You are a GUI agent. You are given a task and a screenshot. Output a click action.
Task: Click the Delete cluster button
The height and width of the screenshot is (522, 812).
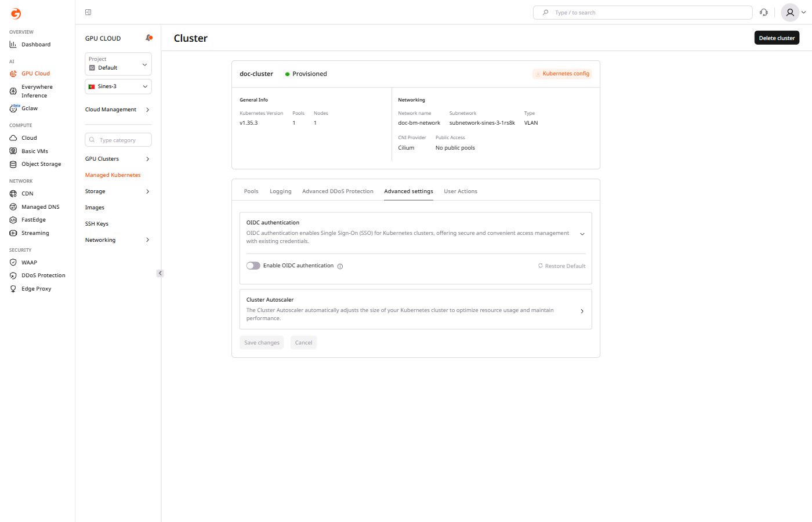pos(777,38)
